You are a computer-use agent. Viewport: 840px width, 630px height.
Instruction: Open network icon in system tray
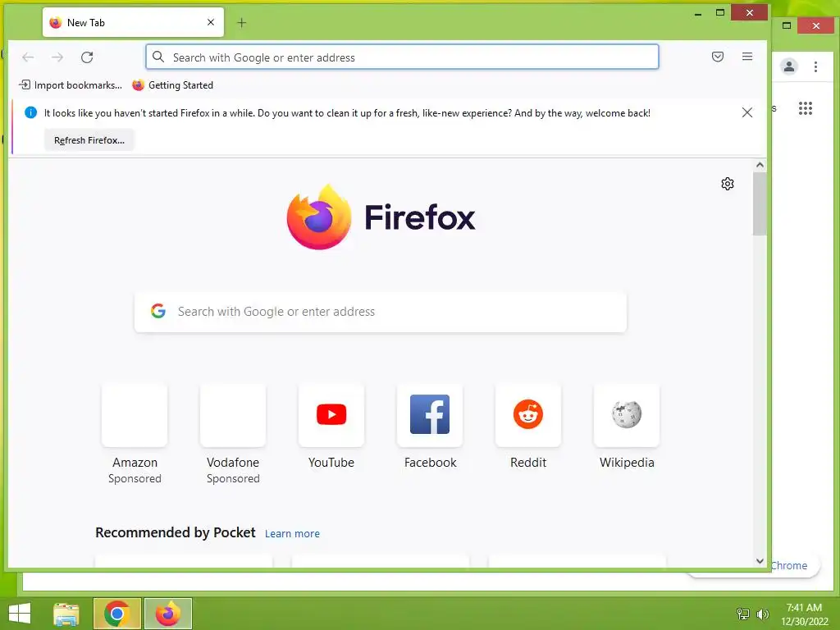tap(743, 614)
